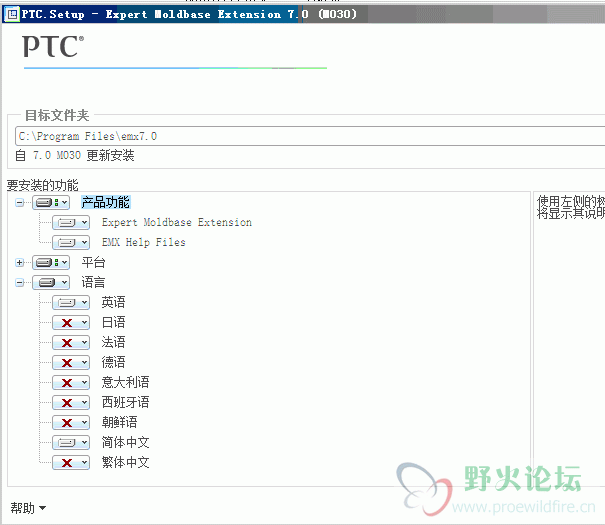Open install dropdown for Expert Moldbase Extension

coord(71,223)
